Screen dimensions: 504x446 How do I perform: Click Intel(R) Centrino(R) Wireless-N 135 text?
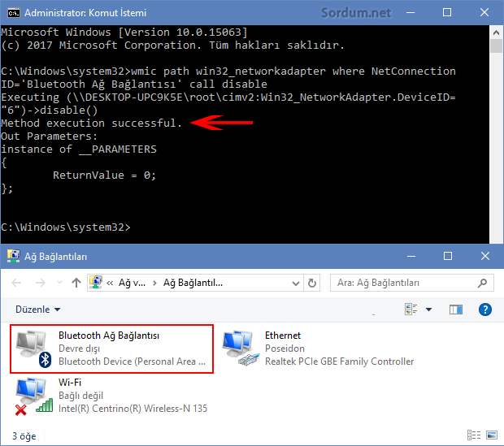click(133, 409)
